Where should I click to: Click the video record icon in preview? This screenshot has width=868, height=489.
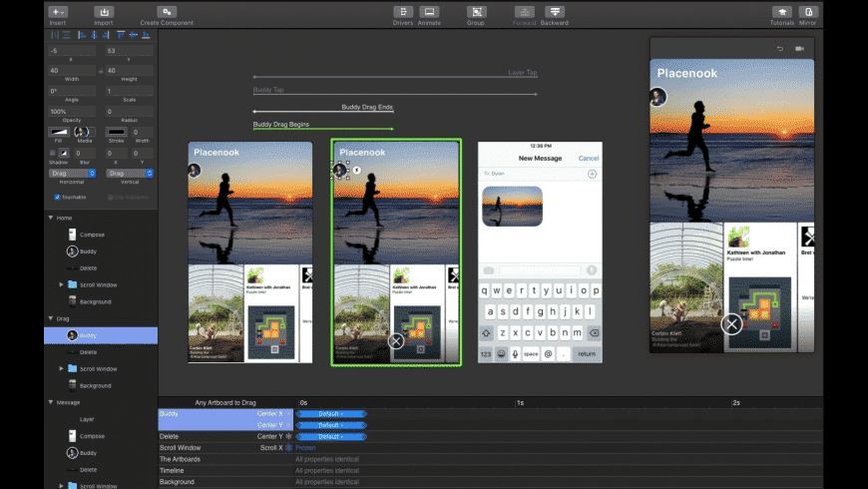799,49
